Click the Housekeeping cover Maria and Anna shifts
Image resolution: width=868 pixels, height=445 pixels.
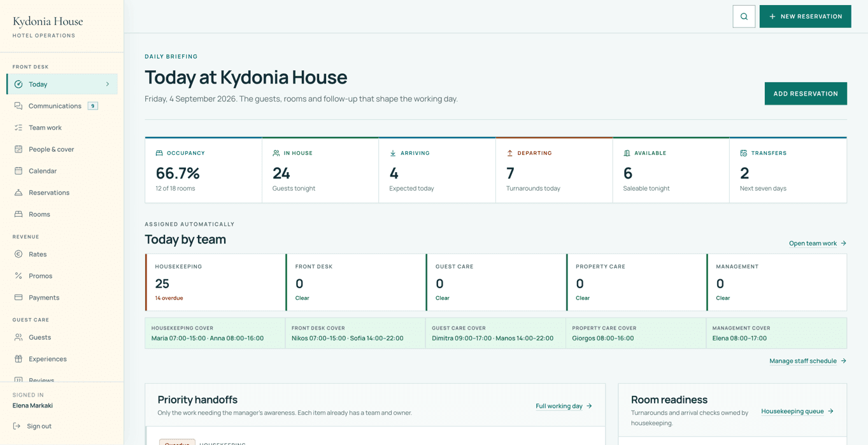click(x=208, y=338)
